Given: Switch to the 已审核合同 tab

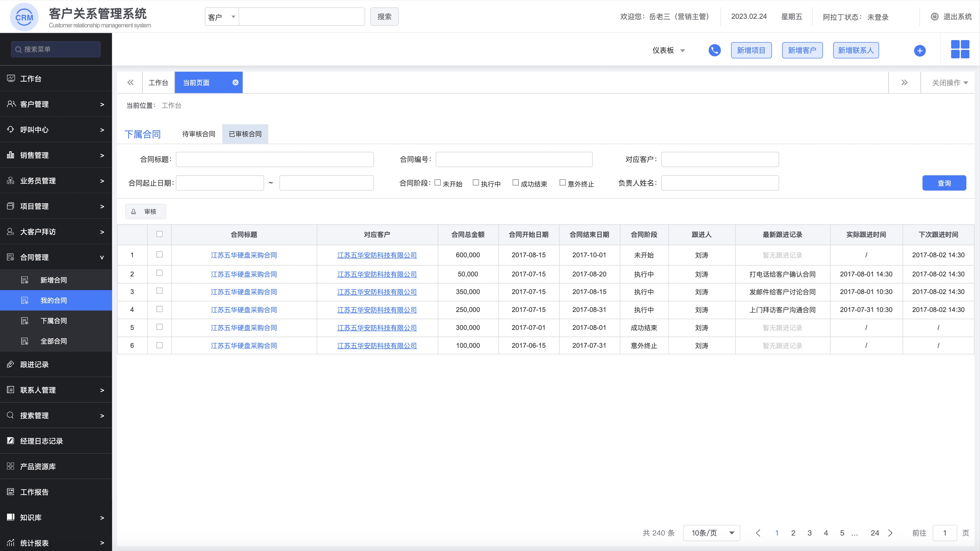Looking at the screenshot, I should (245, 134).
